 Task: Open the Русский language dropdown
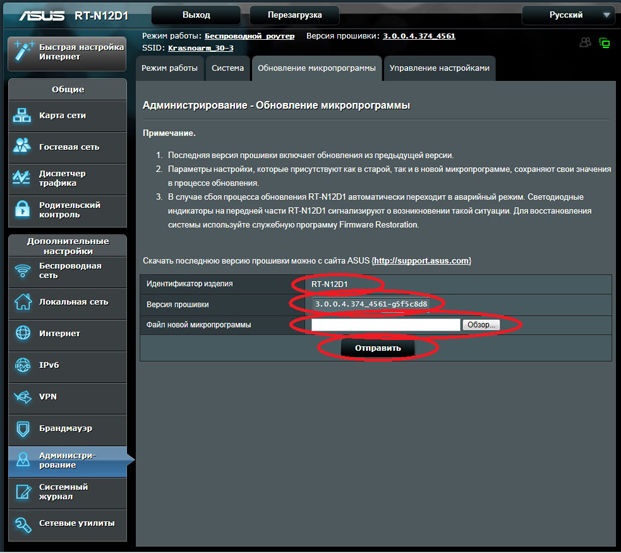point(569,15)
